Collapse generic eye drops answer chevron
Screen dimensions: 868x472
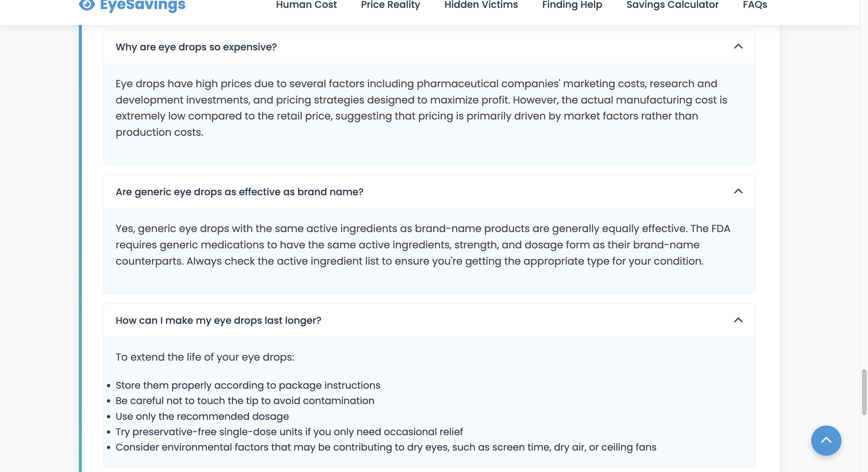pos(738,192)
